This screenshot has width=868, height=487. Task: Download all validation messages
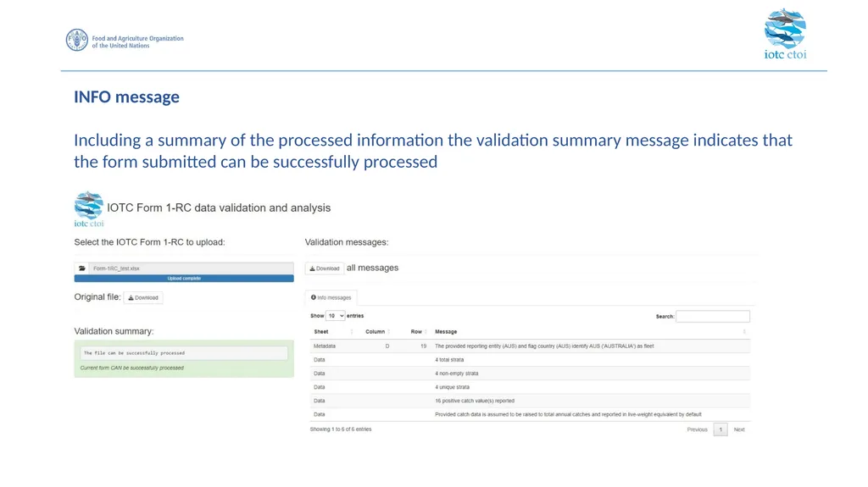325,268
